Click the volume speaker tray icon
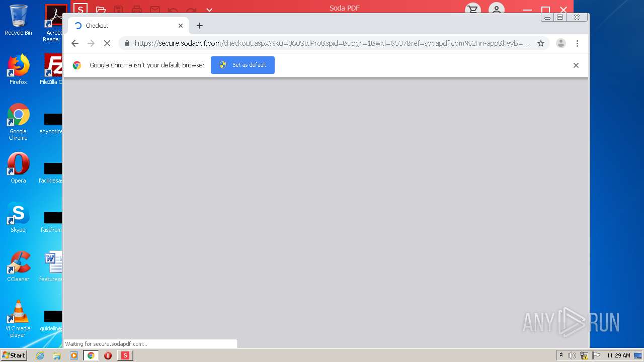This screenshot has width=644, height=362. [572, 355]
